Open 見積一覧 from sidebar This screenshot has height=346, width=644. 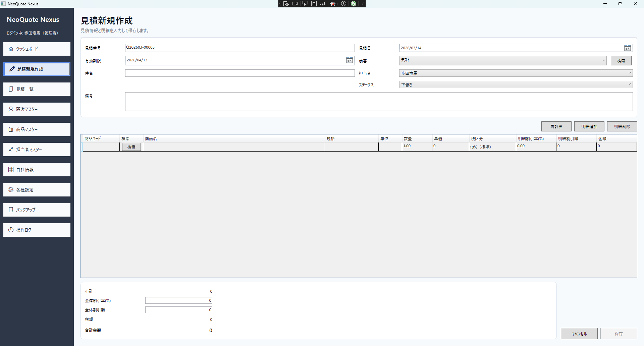(x=37, y=89)
